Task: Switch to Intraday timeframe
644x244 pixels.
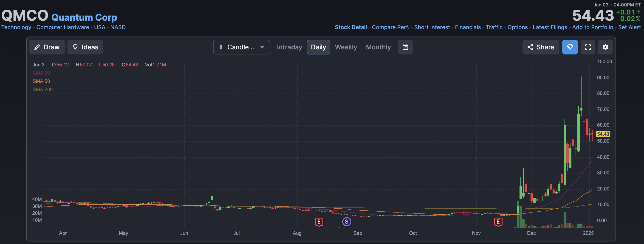Action: [289, 47]
